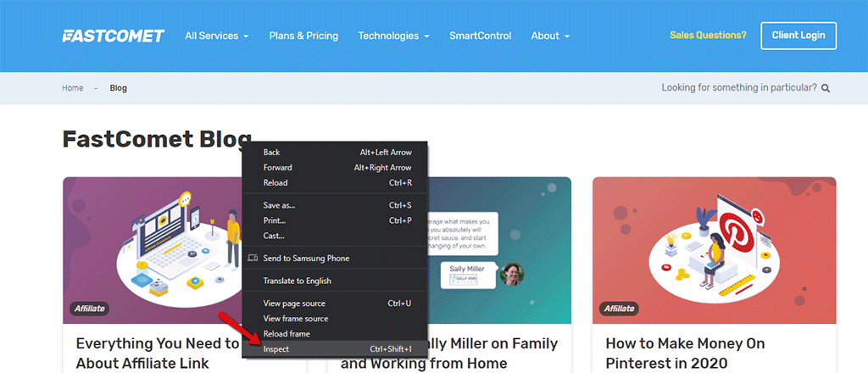Choose Send to Samsung Phone
Image resolution: width=868 pixels, height=373 pixels.
point(335,259)
